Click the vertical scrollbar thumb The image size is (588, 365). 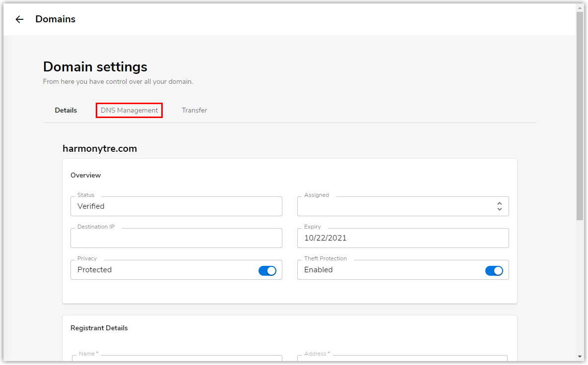point(580,116)
